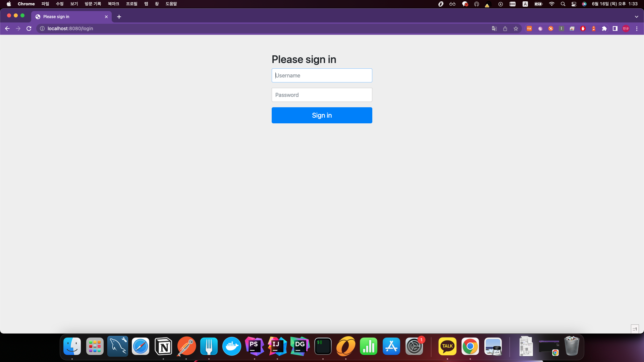644x362 pixels.
Task: Click the AdBlock red hand extension
Action: click(583, 28)
